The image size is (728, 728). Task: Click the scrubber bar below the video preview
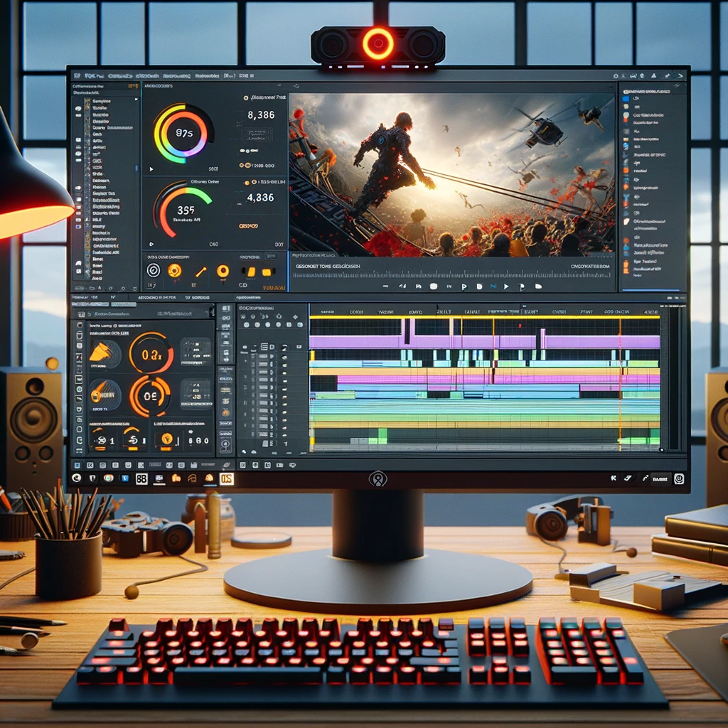pyautogui.click(x=455, y=274)
